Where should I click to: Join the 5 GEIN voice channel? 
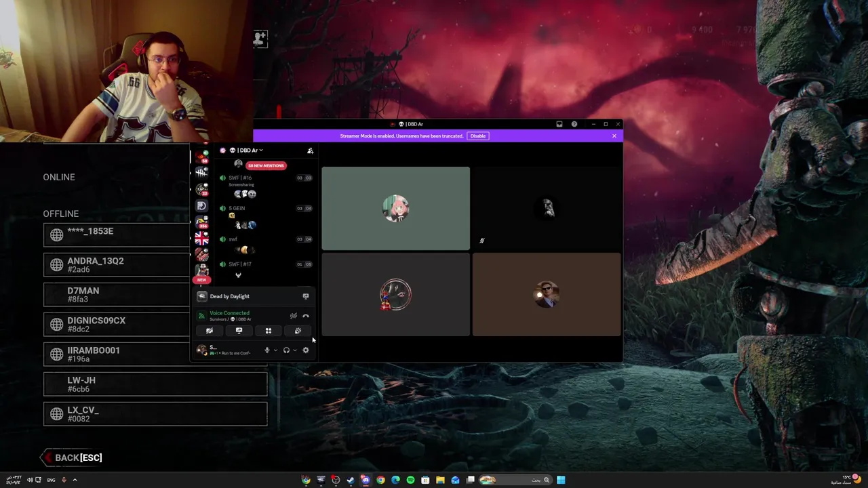point(264,208)
